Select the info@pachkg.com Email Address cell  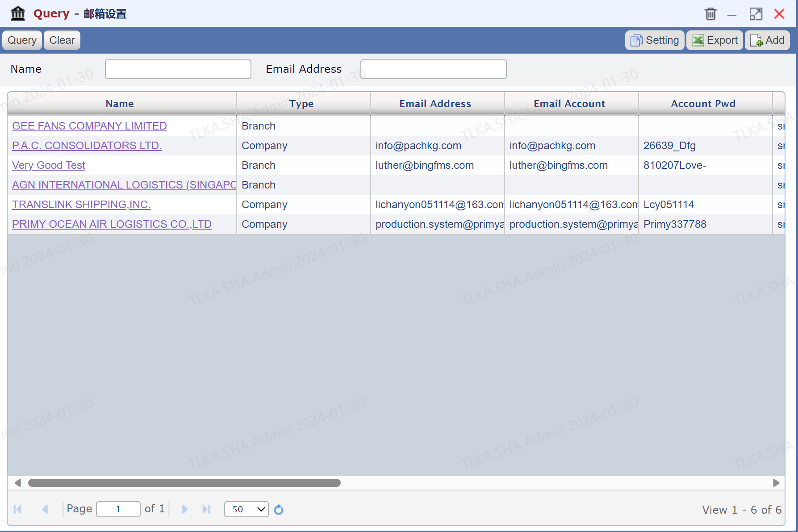coord(438,146)
